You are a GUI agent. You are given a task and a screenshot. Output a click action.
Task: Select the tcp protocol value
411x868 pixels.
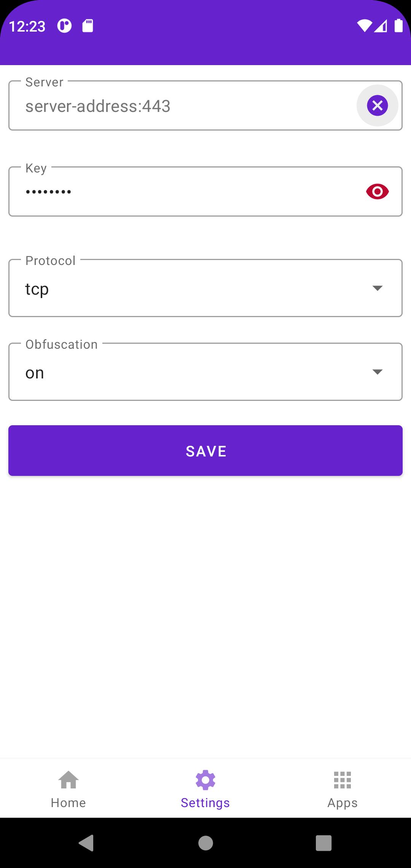click(x=37, y=289)
